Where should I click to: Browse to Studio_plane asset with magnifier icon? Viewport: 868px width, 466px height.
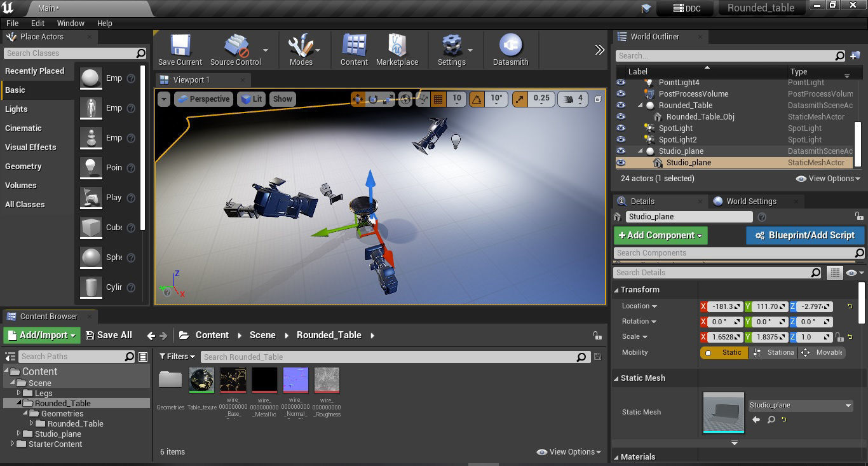(x=771, y=420)
